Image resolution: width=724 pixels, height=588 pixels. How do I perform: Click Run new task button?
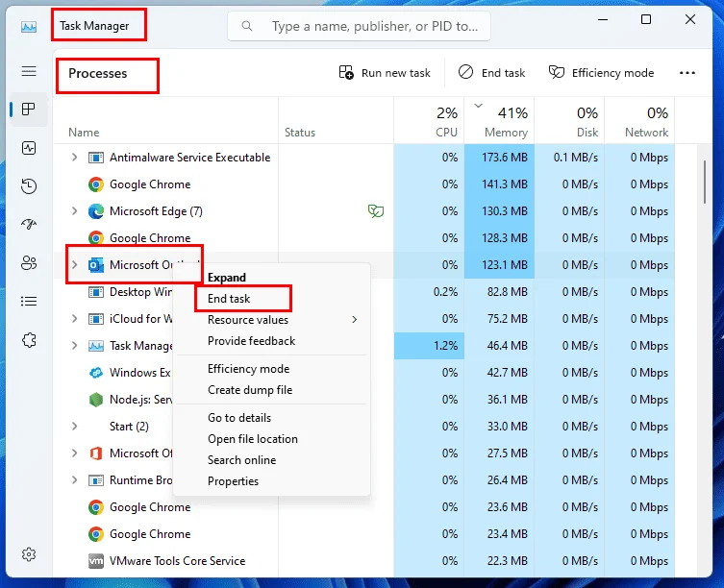(385, 73)
